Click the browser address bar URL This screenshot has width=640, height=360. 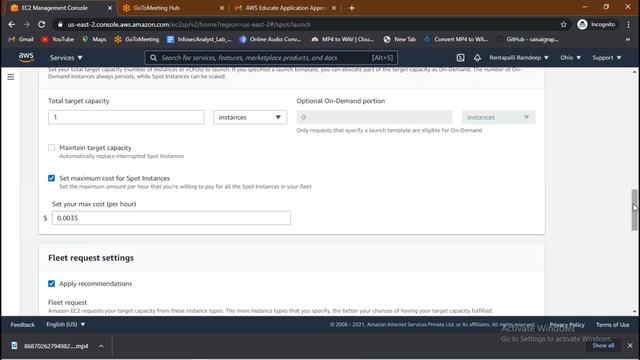189,24
